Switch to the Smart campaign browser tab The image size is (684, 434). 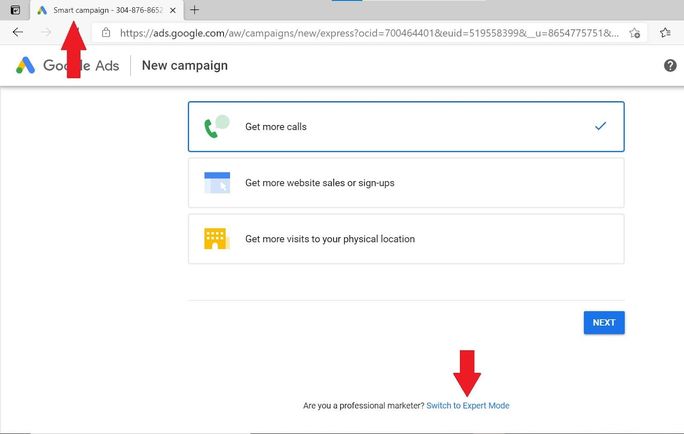coord(100,10)
